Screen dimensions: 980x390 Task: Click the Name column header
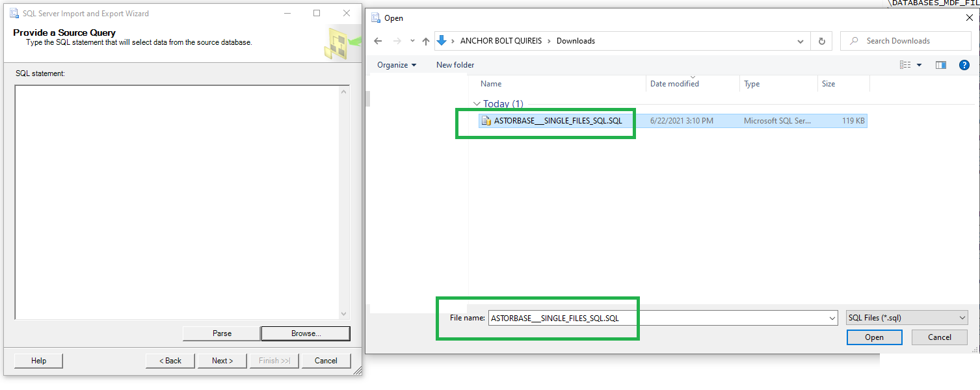[491, 84]
